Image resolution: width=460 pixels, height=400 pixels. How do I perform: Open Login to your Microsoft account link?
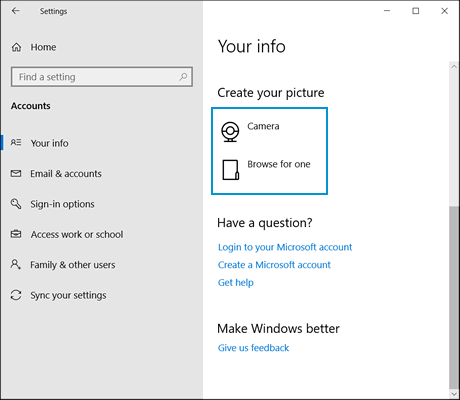click(285, 247)
